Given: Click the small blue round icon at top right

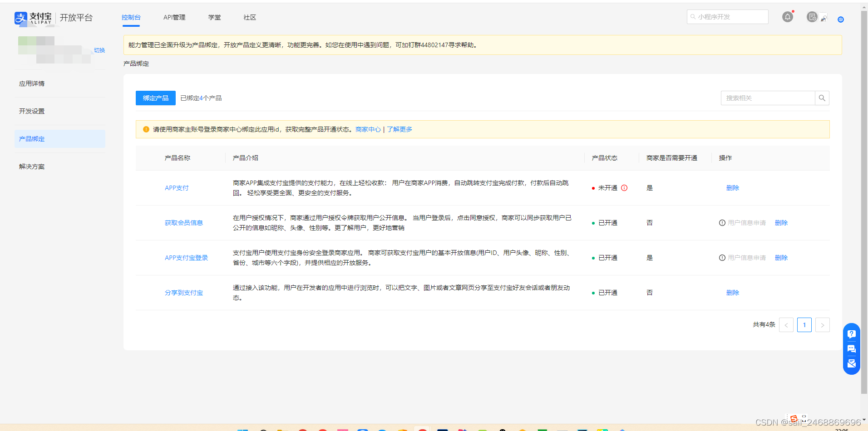Looking at the screenshot, I should coord(841,20).
